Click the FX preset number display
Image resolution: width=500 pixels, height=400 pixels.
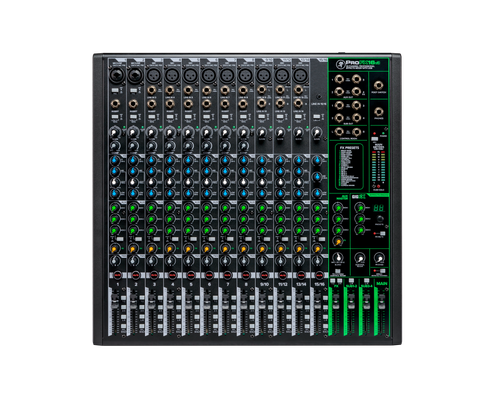[x=378, y=208]
